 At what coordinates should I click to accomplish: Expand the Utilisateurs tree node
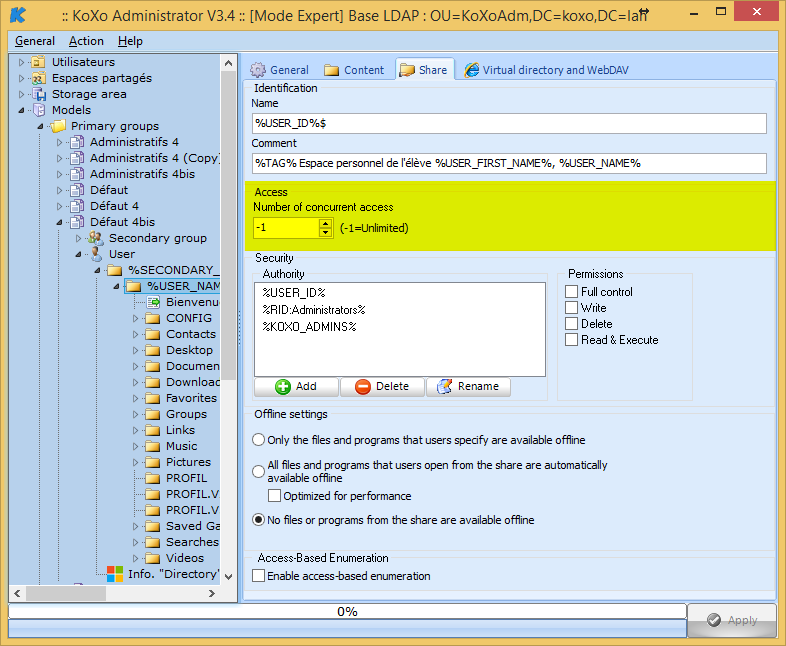(22, 62)
